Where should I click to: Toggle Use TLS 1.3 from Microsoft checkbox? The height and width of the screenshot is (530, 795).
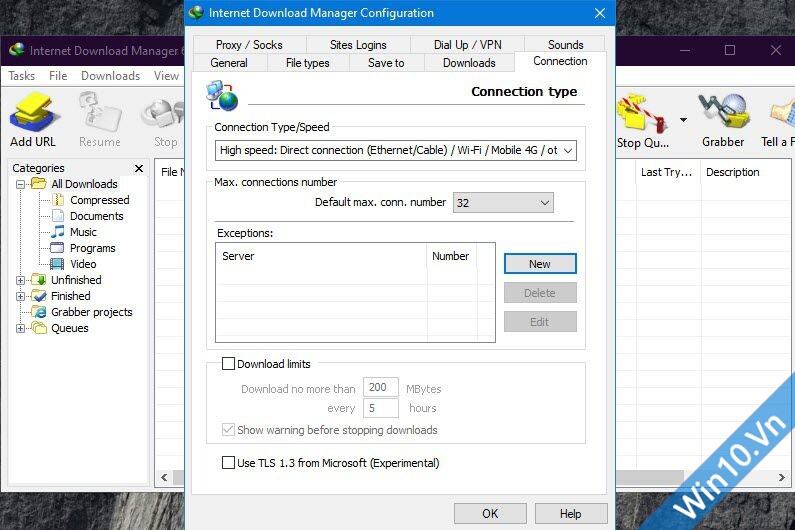click(228, 463)
